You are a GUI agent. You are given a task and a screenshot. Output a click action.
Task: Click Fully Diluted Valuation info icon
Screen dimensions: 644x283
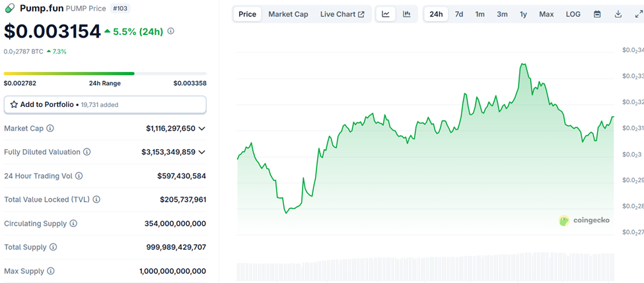[x=87, y=152]
